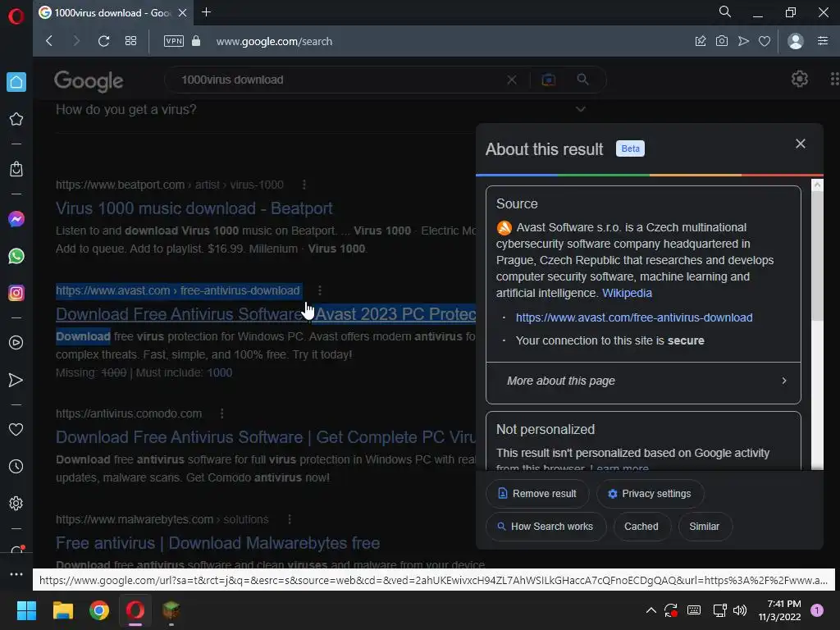Toggle the VPN badge in address bar
The image size is (840, 630).
174,41
